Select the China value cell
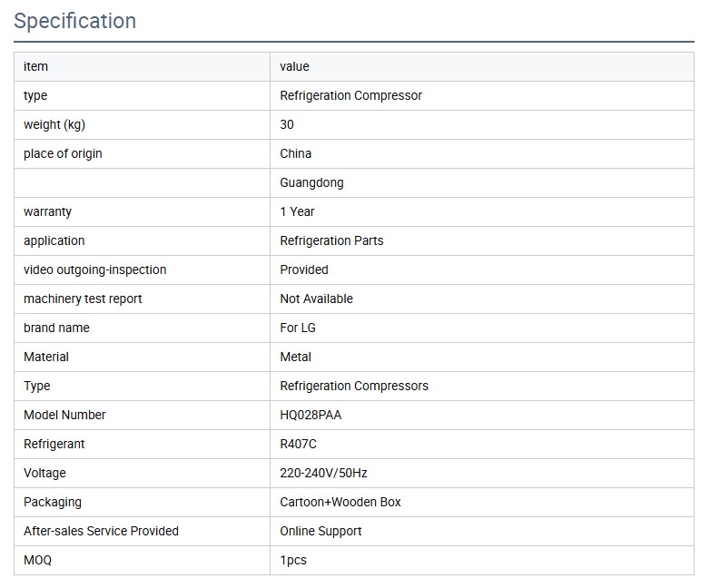This screenshot has height=588, width=710. 295,153
